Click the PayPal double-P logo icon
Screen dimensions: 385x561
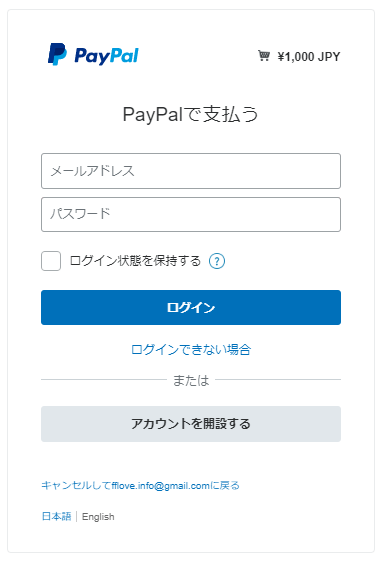(x=57, y=54)
